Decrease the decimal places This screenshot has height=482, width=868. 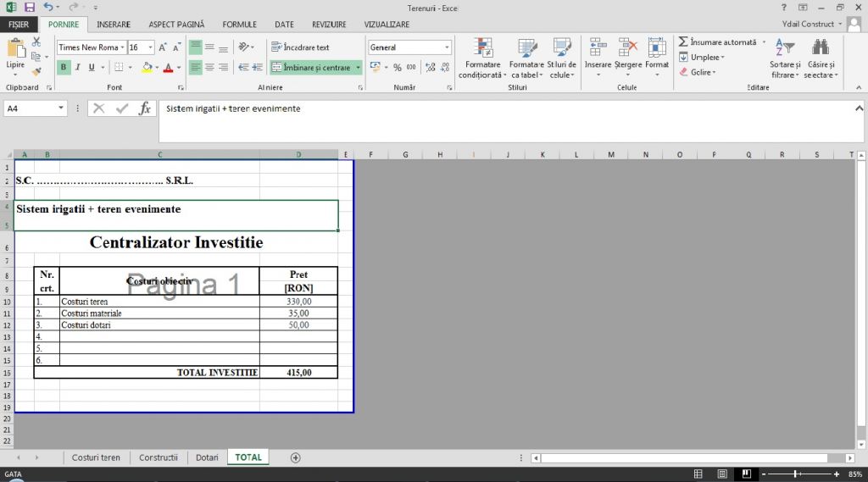[445, 68]
